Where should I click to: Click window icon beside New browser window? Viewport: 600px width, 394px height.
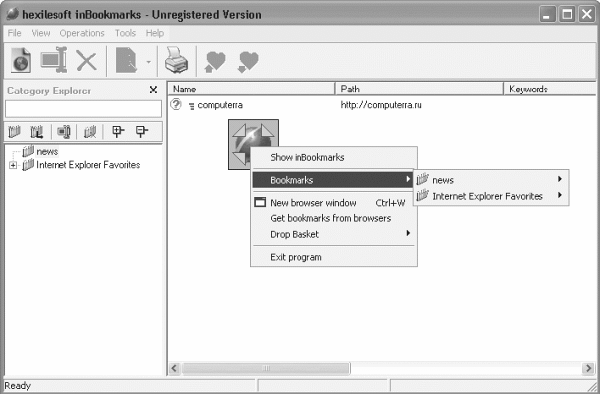[x=260, y=202]
